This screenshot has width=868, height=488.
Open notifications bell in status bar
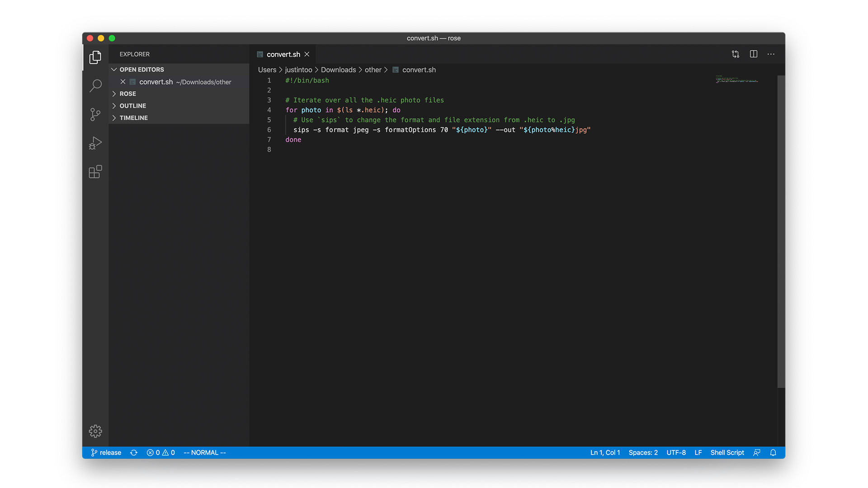773,453
